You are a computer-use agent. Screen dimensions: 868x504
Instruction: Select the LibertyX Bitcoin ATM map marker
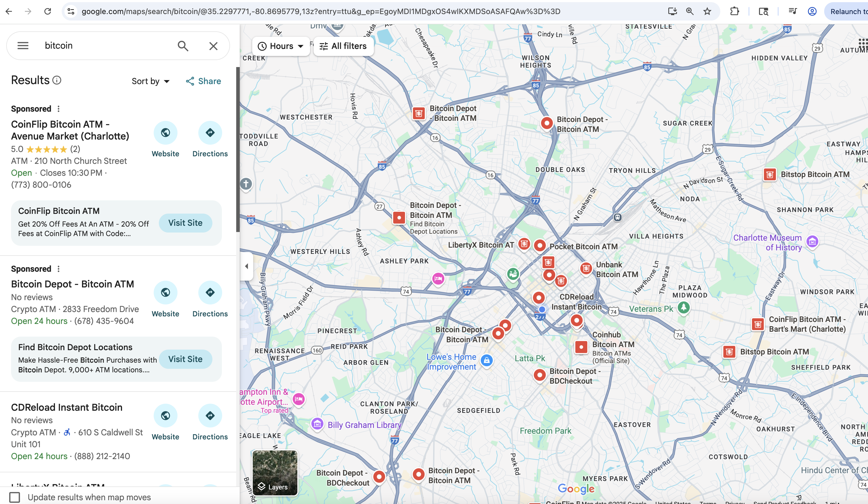point(524,244)
